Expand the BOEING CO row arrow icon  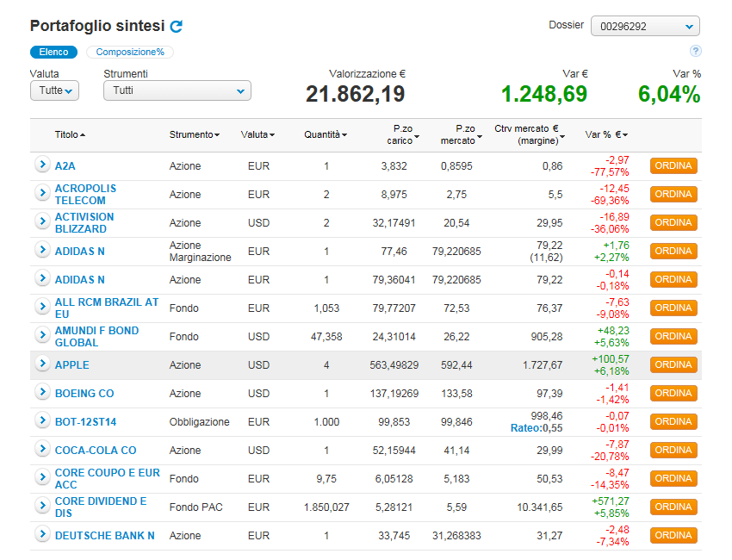click(42, 392)
